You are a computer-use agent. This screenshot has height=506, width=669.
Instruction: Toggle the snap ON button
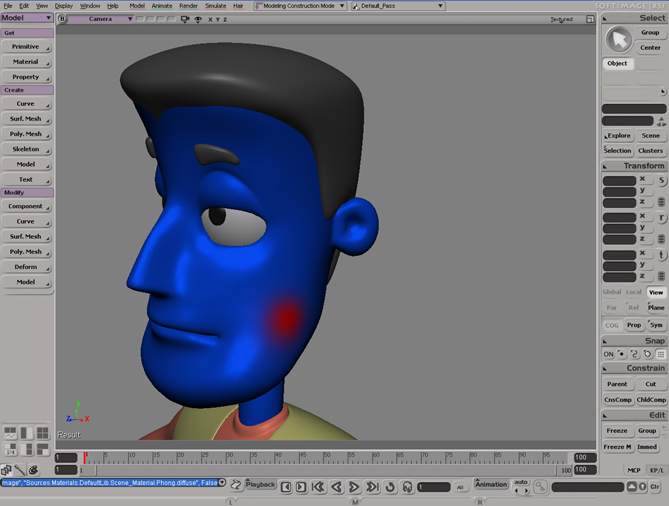click(608, 354)
